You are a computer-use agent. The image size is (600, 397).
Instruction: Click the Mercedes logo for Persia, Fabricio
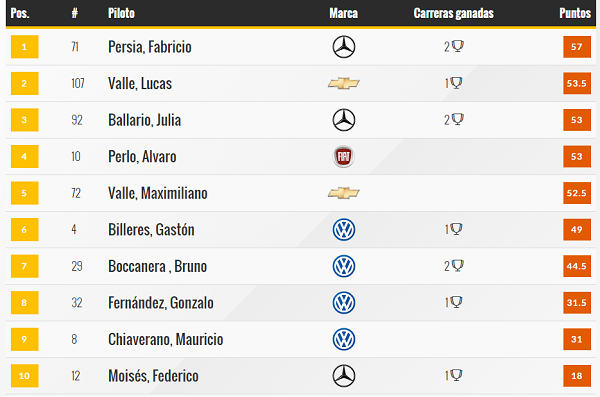(x=344, y=47)
